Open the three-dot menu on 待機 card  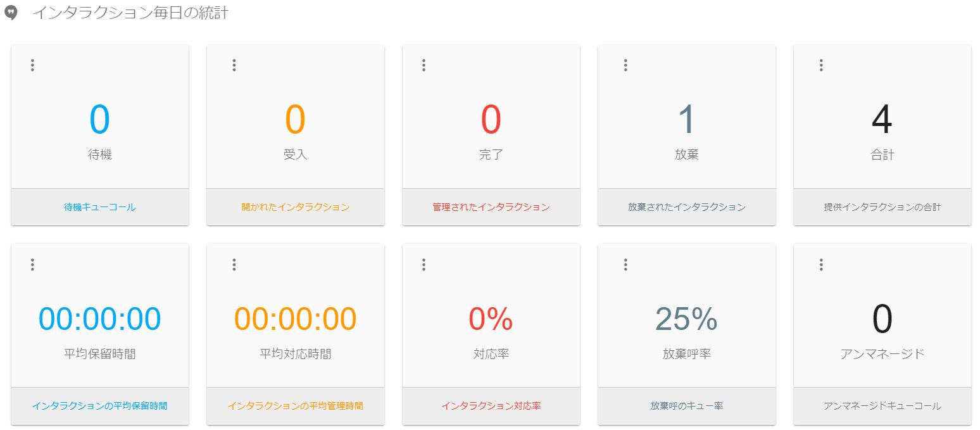tap(32, 65)
